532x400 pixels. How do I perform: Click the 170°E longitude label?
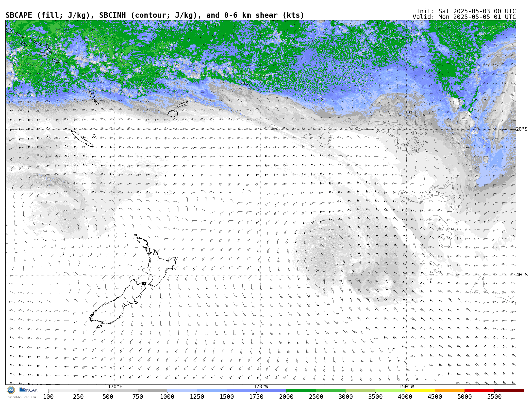coord(115,387)
